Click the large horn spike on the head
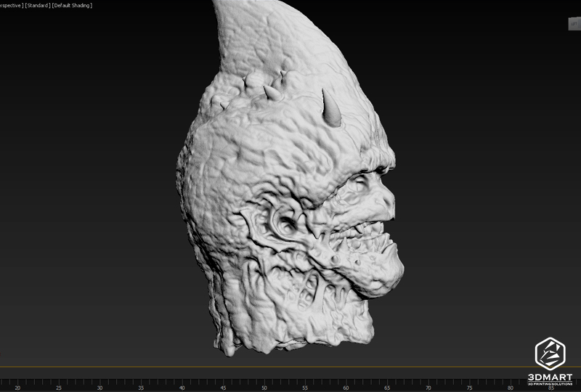 point(332,107)
